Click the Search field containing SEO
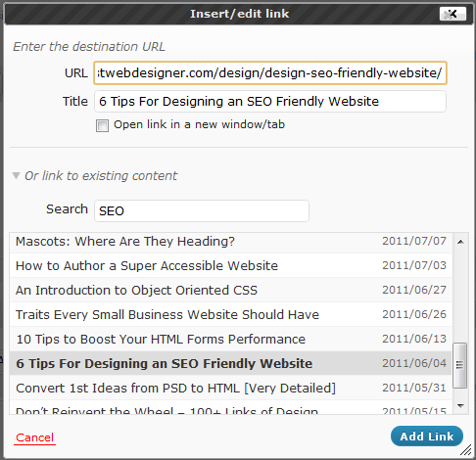Image resolution: width=476 pixels, height=460 pixels. [202, 210]
